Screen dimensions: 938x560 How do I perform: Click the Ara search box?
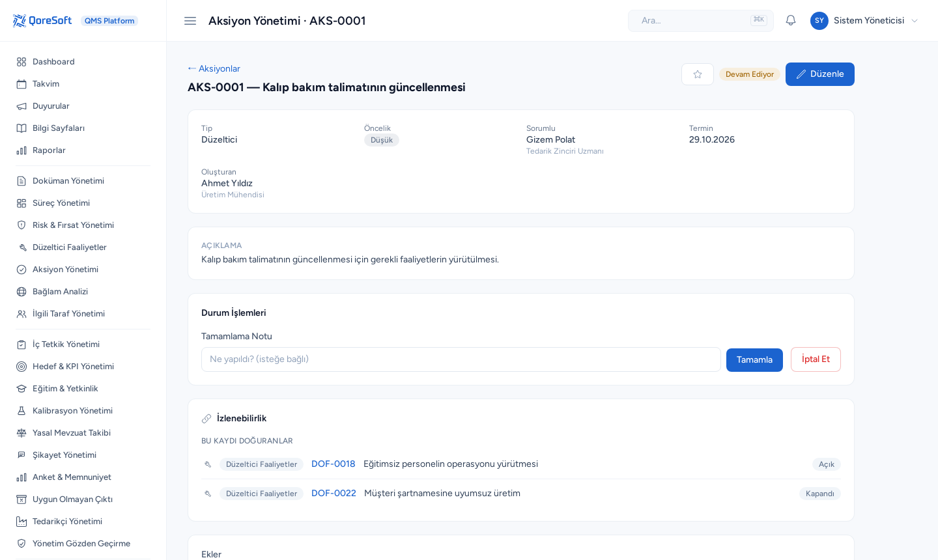(701, 21)
